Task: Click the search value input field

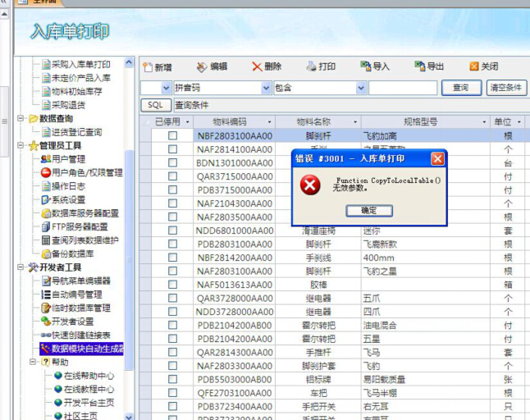Action: coord(402,88)
